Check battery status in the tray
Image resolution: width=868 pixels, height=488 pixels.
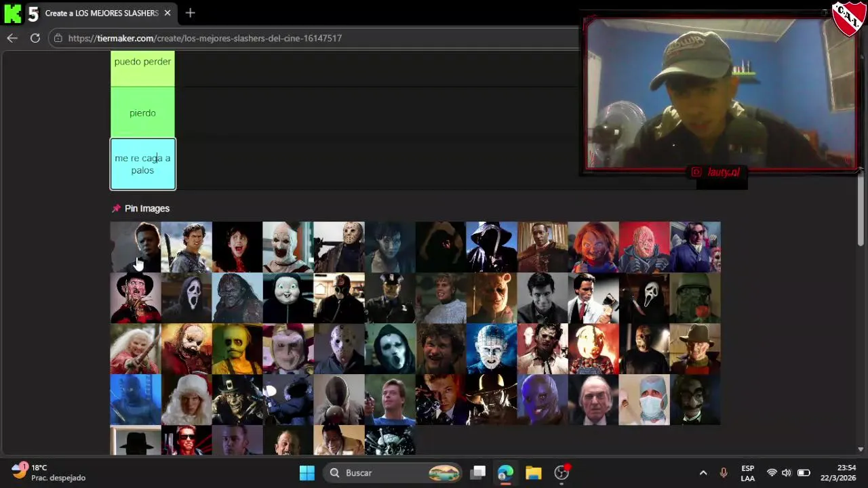click(804, 472)
